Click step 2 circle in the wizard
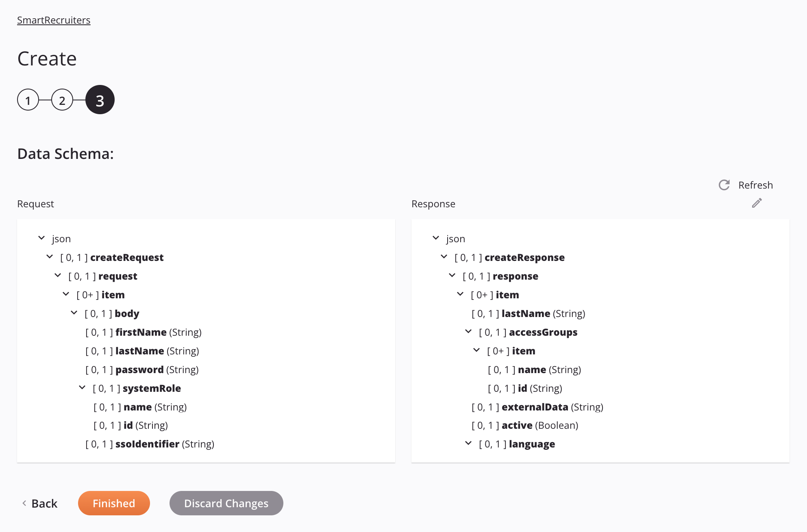Image resolution: width=807 pixels, height=532 pixels. 63,100
